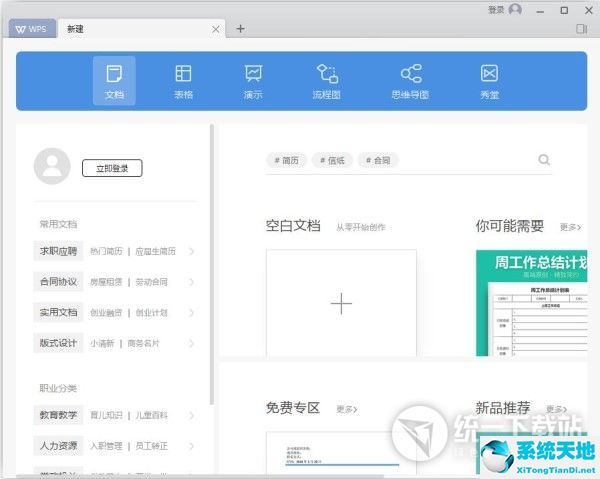Image resolution: width=600 pixels, height=479 pixels.
Task: Open the 实用文档 category
Action: point(58,313)
